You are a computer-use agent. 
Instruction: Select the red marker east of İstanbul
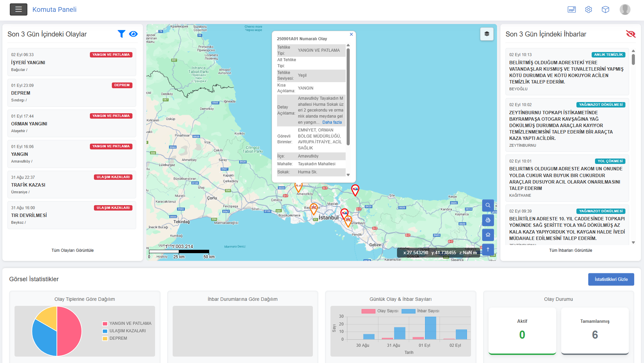344,214
